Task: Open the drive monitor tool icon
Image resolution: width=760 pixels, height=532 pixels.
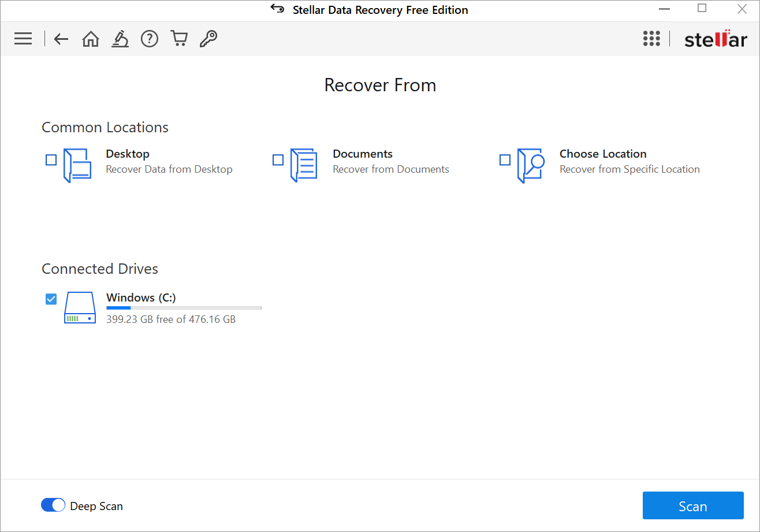Action: 120,39
